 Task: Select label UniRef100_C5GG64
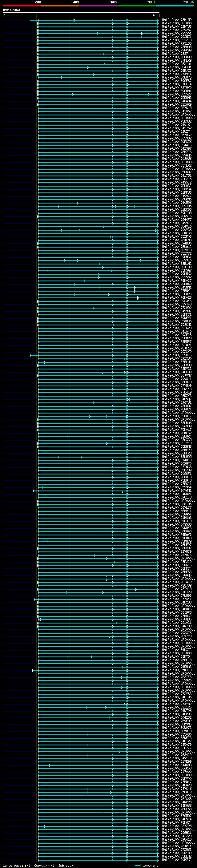(x=177, y=514)
